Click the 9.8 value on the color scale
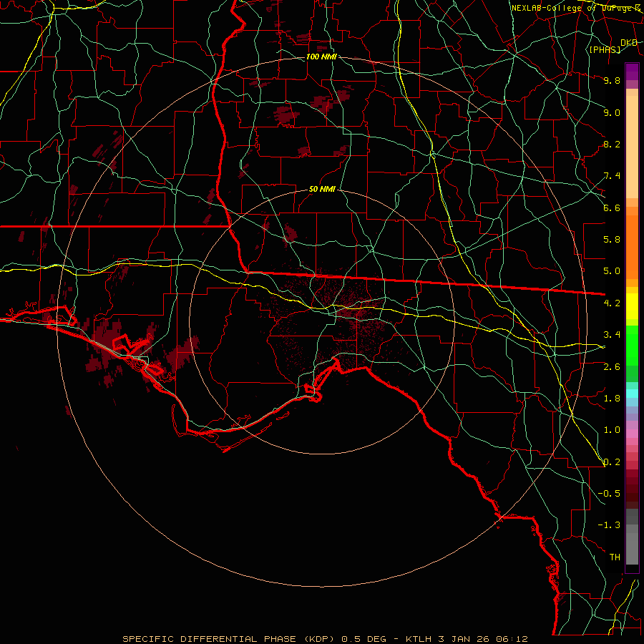Viewport: 644px width, 644px height. click(612, 81)
